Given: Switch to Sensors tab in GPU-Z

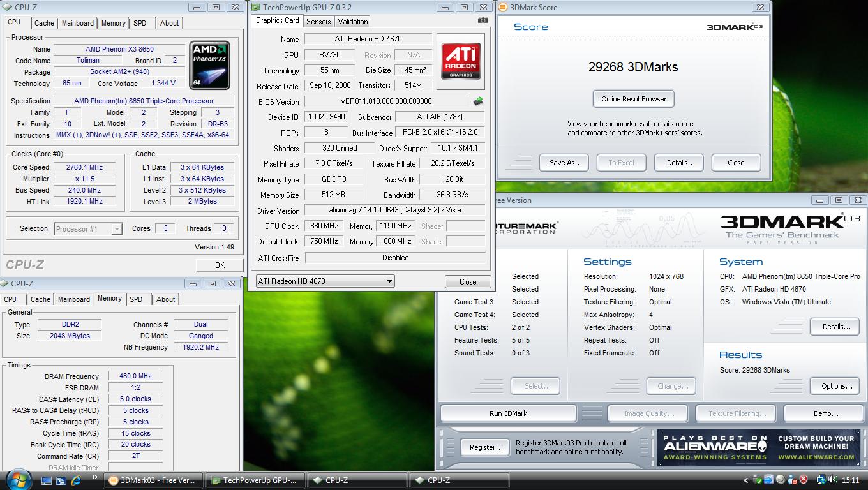Looking at the screenshot, I should [318, 21].
